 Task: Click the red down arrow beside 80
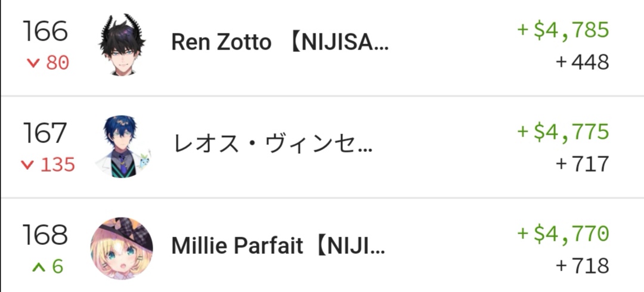(x=33, y=63)
